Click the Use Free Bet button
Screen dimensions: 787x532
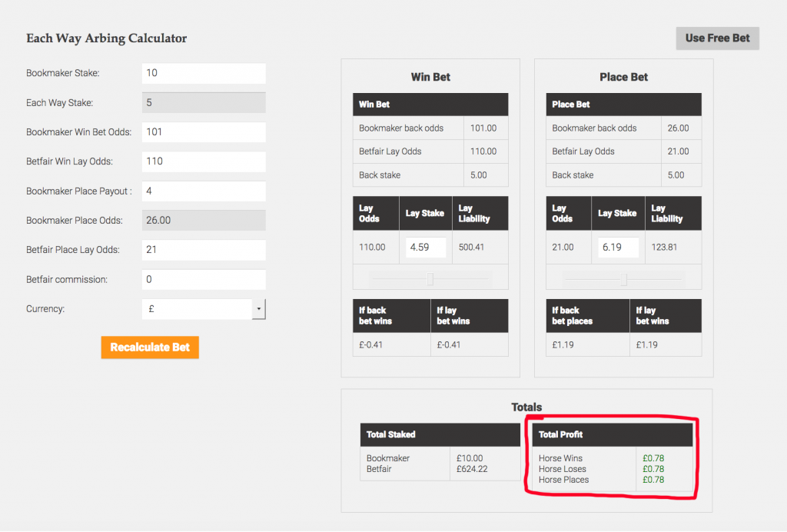[717, 38]
